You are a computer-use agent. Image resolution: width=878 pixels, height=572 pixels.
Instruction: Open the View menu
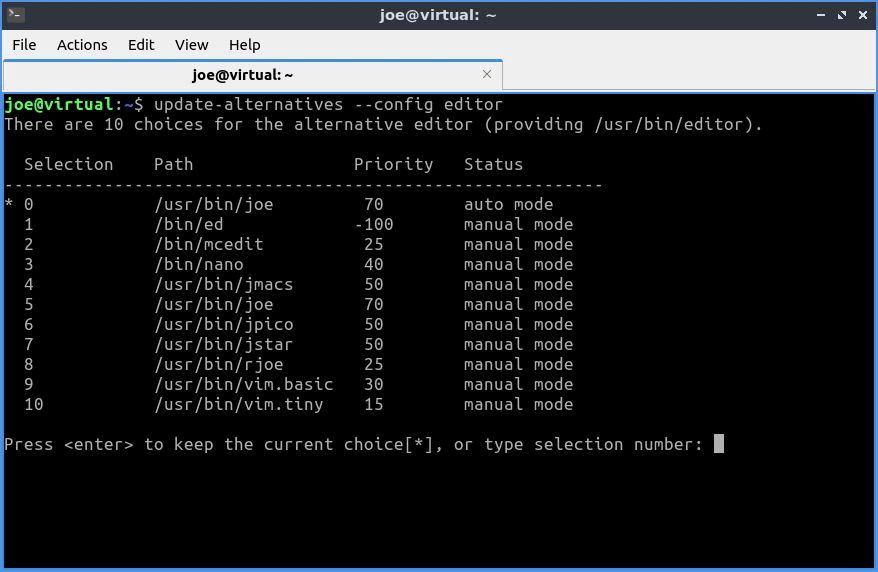click(x=191, y=45)
